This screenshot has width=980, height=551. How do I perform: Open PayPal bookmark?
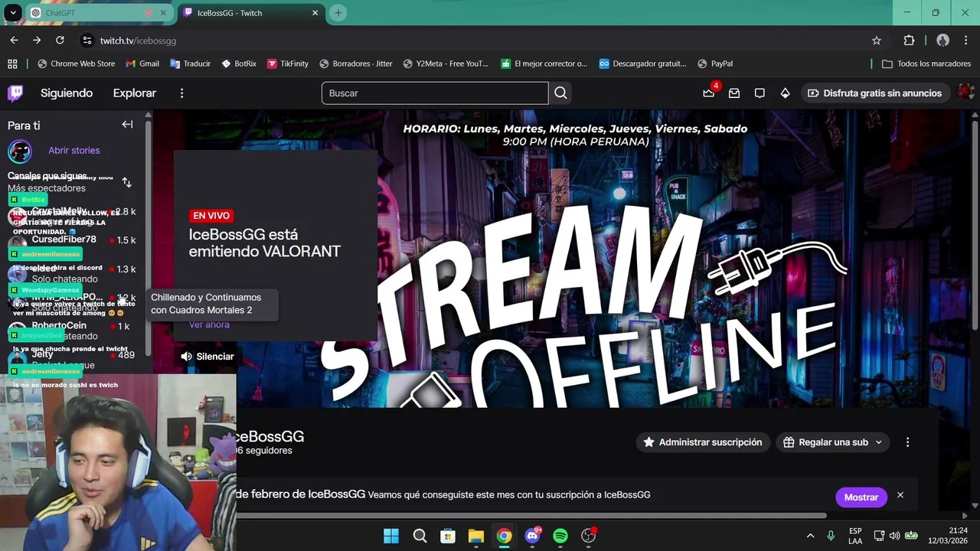click(715, 64)
